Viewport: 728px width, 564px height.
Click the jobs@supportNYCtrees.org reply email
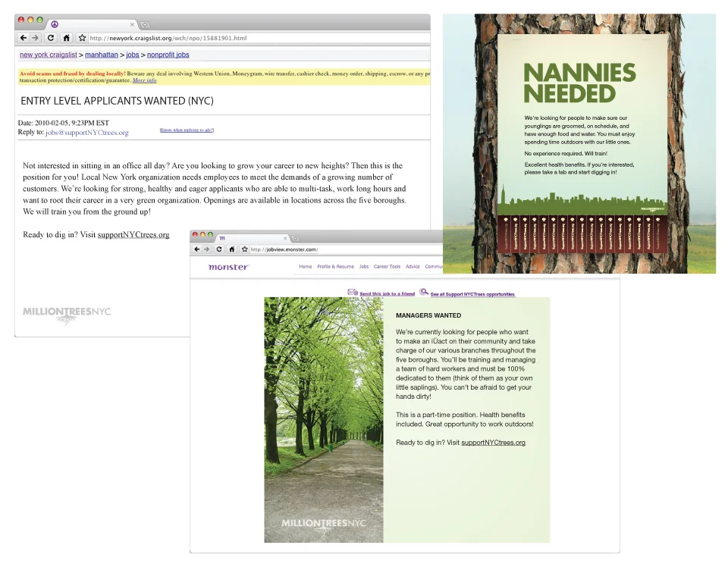87,133
